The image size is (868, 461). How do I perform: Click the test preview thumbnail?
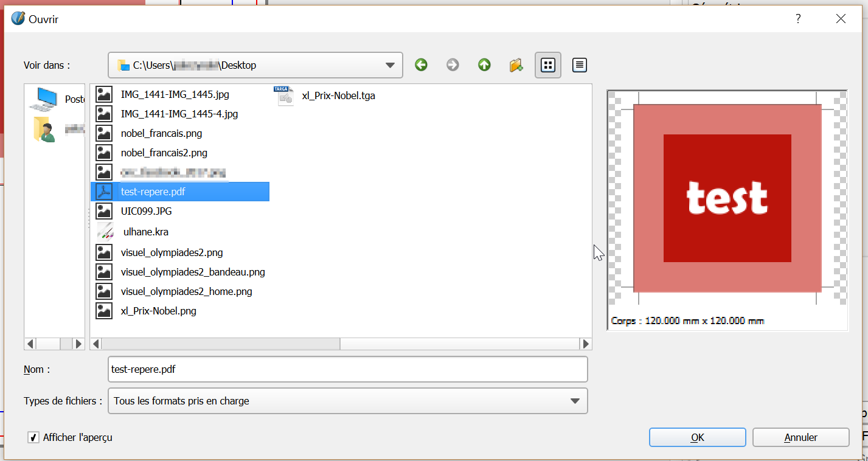pyautogui.click(x=727, y=198)
